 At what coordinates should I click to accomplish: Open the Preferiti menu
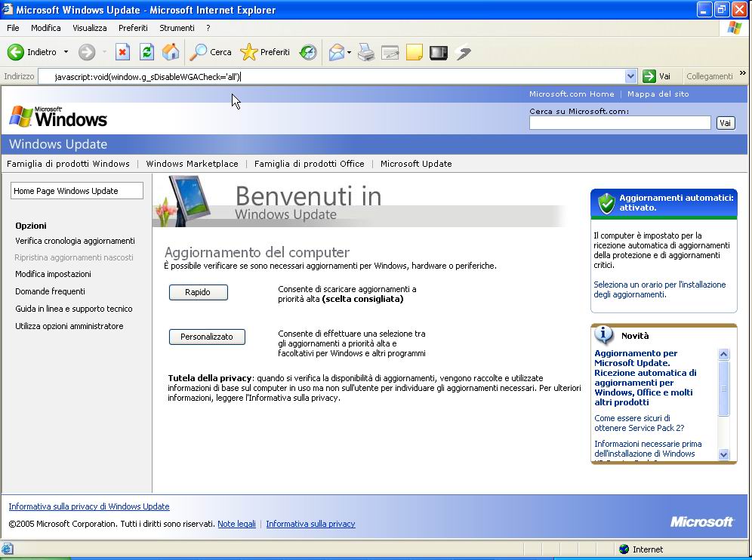pos(133,28)
